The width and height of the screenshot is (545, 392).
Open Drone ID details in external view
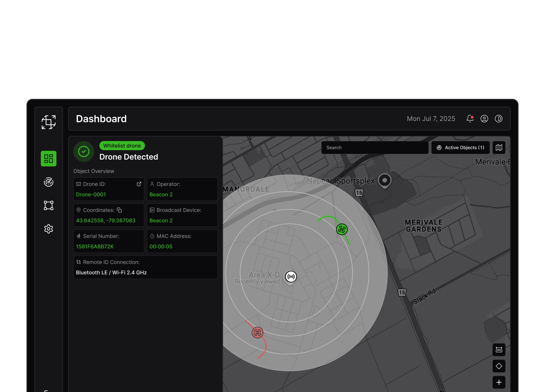pyautogui.click(x=139, y=184)
